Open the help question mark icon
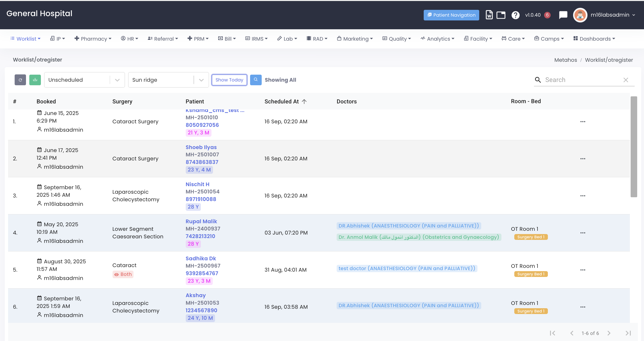This screenshot has height=341, width=644. coord(515,15)
